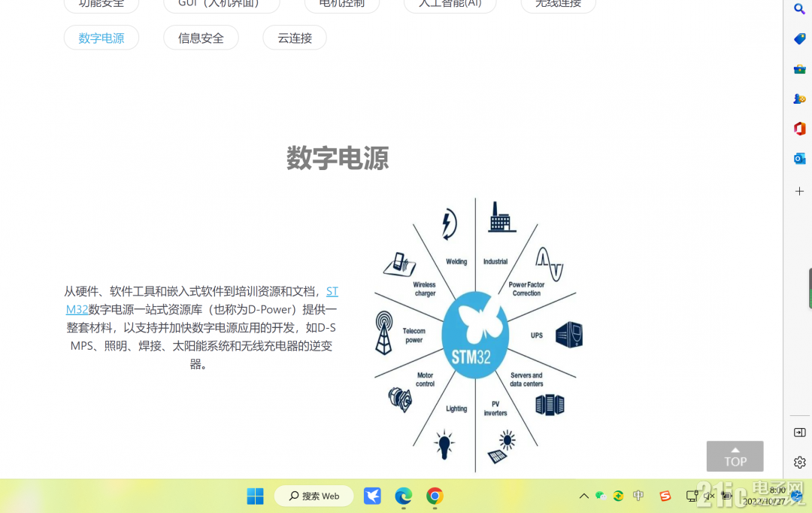Open the Windows Start menu

click(255, 496)
